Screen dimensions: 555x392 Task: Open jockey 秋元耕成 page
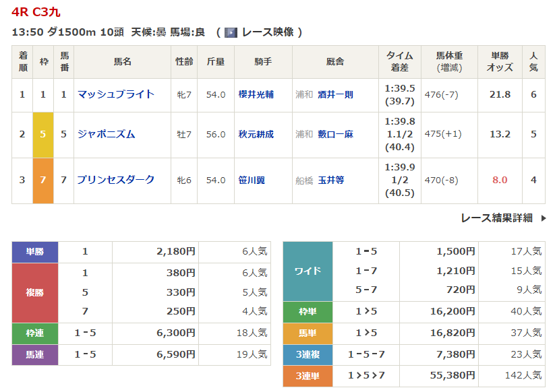tap(256, 134)
